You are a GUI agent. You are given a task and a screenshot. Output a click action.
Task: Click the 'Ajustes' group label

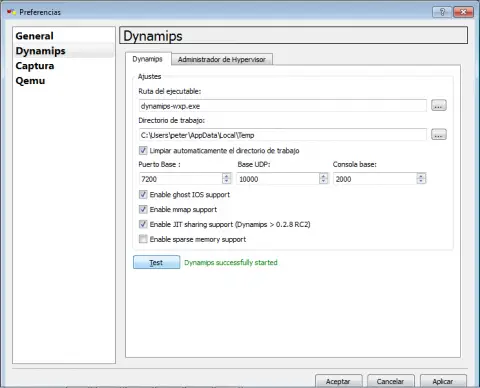(x=149, y=76)
